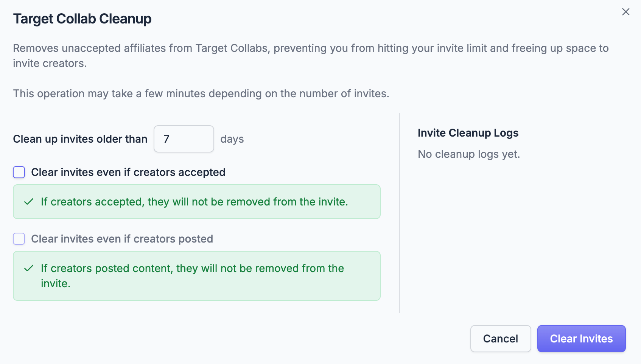Click the checkmark icon in posted content notice

pos(29,268)
